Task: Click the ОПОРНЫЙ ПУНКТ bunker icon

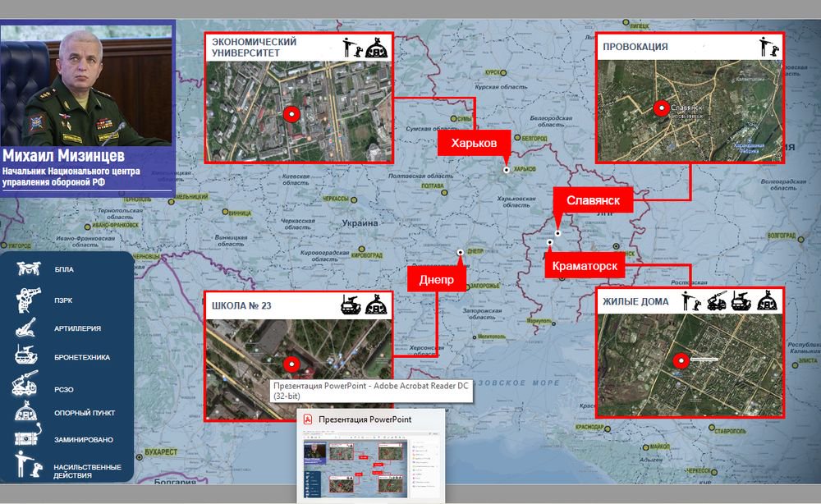Action: click(x=28, y=413)
